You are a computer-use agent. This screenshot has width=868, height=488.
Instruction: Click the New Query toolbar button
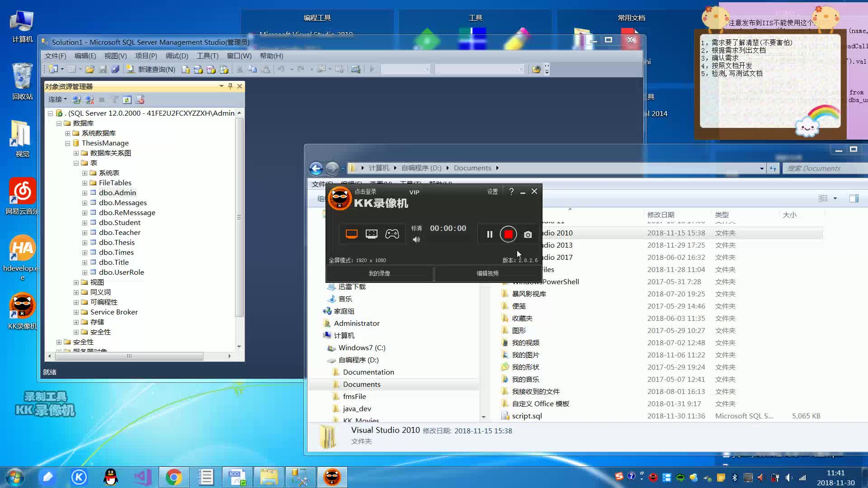151,69
